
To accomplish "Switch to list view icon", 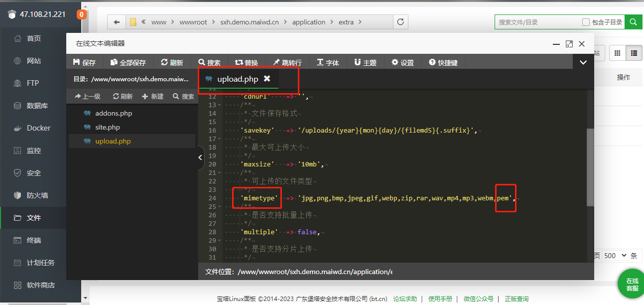I will (634, 53).
